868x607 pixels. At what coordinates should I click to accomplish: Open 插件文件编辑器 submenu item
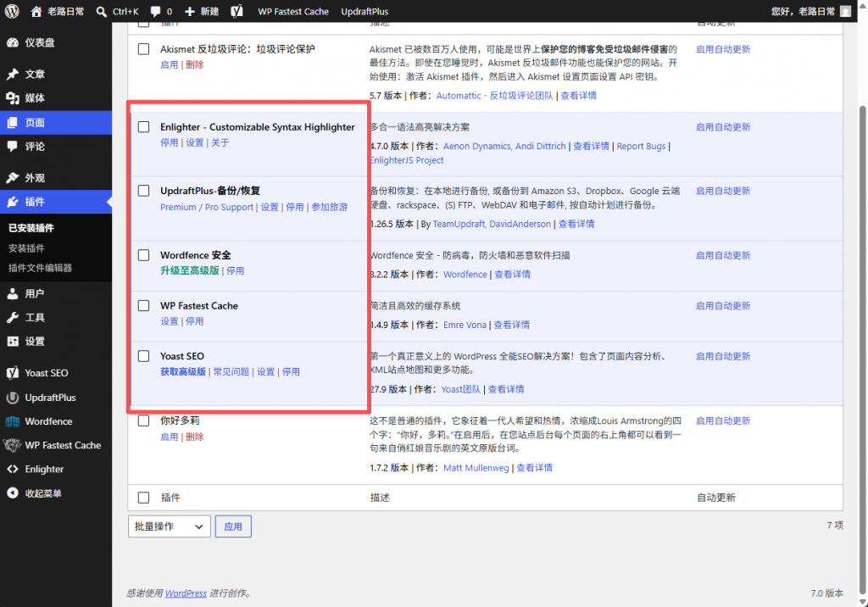pos(40,268)
